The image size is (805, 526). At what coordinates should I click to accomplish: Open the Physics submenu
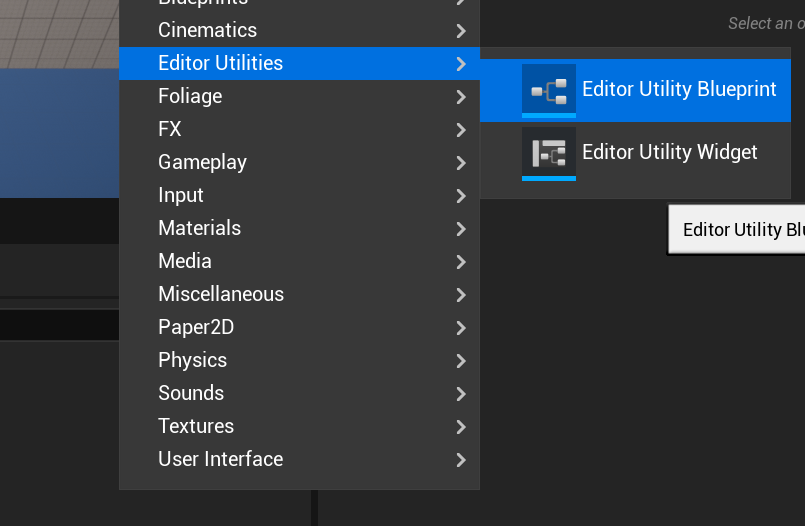(192, 360)
